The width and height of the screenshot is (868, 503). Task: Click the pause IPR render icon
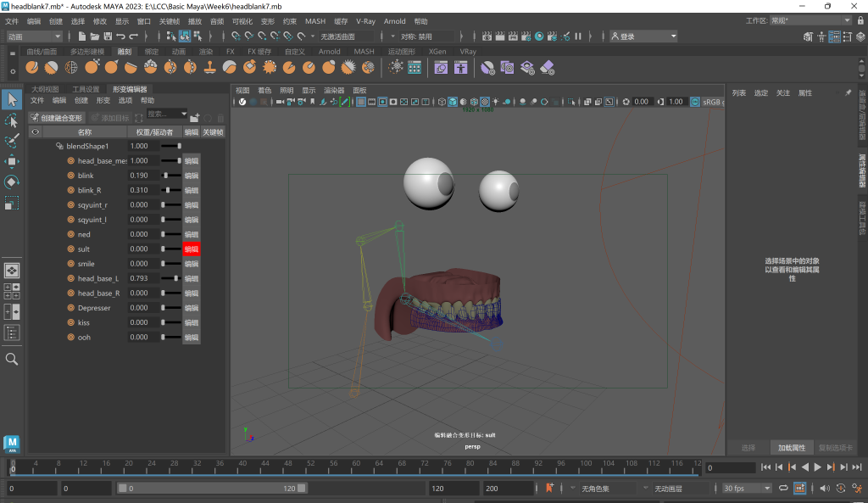578,36
